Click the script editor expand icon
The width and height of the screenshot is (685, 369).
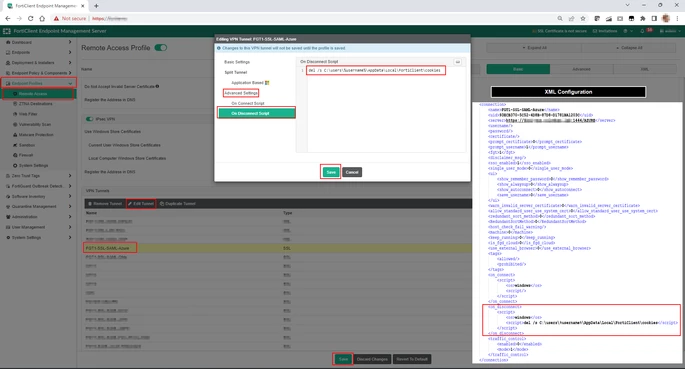point(457,62)
